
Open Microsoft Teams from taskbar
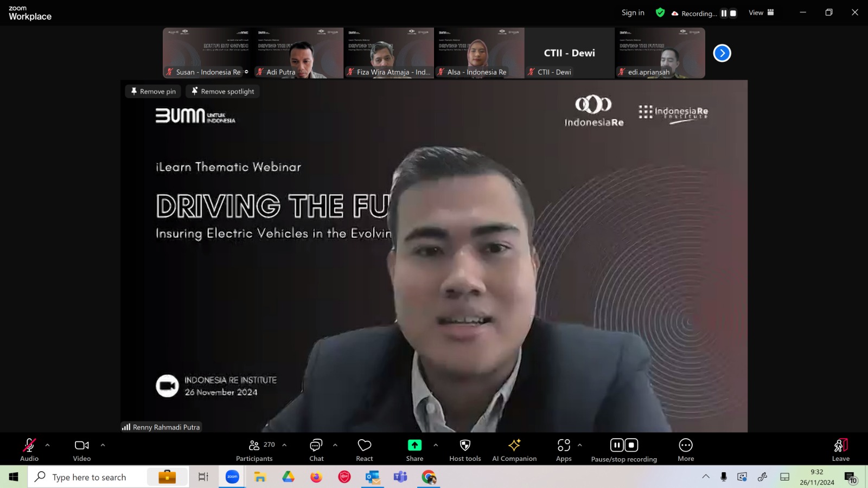pyautogui.click(x=400, y=477)
